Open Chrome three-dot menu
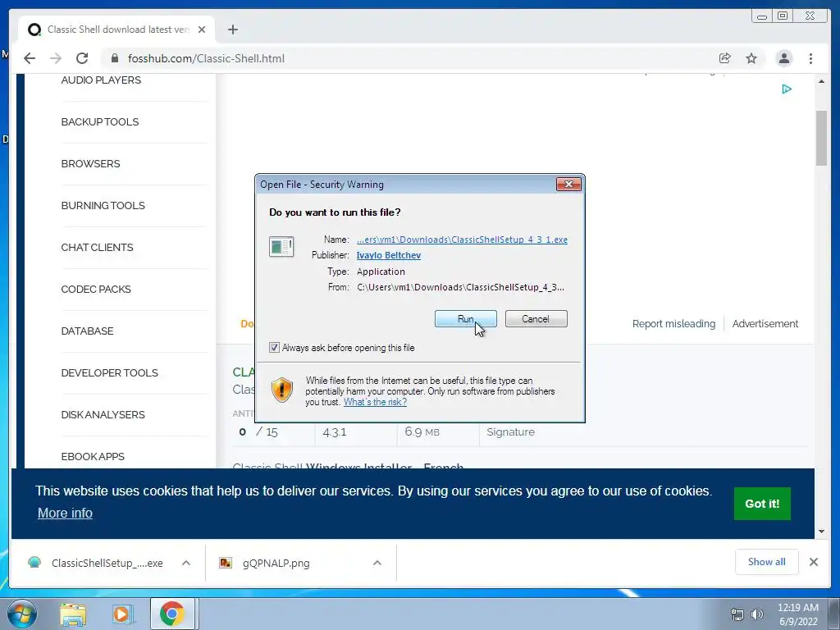Viewport: 840px width, 630px height. (x=810, y=58)
